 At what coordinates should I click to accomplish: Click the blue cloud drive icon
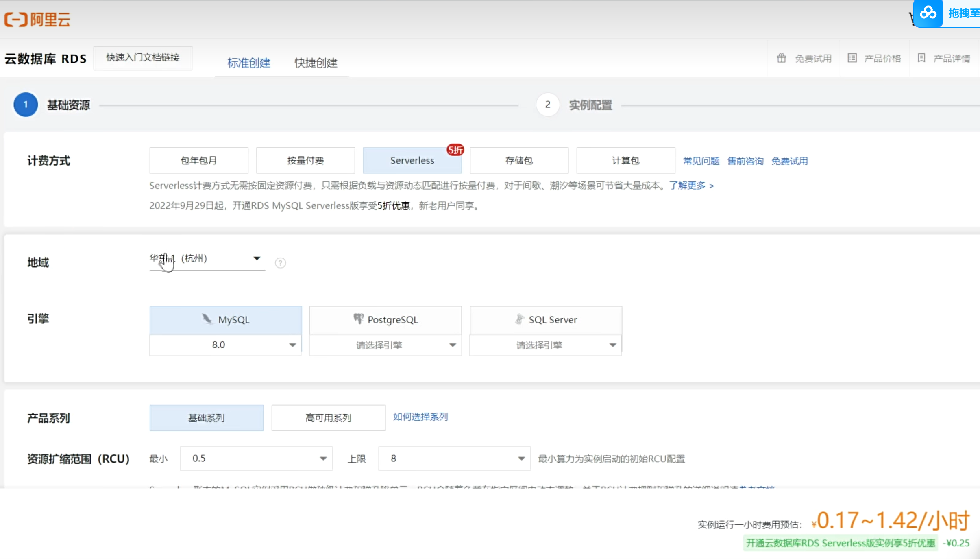coord(928,13)
